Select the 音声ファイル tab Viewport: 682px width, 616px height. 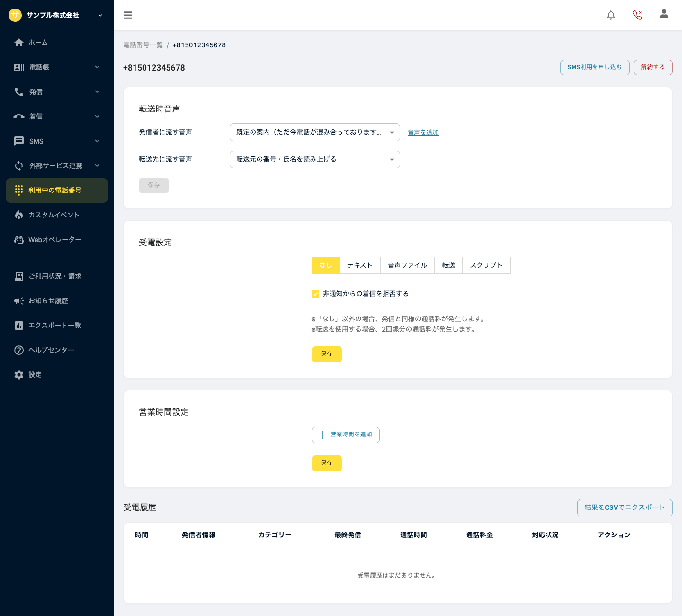click(x=408, y=265)
